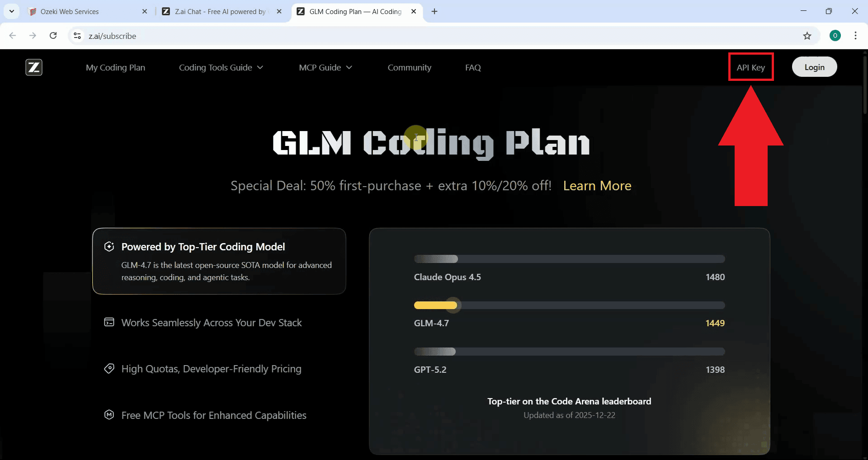Click the High Quotas pricing tag icon
The height and width of the screenshot is (460, 868).
point(108,369)
